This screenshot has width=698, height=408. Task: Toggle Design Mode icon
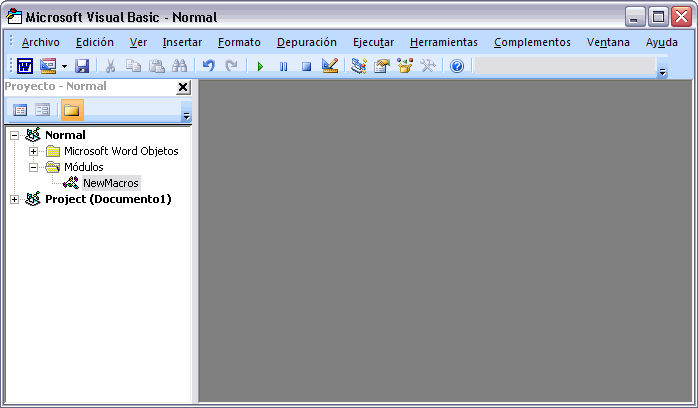[330, 66]
